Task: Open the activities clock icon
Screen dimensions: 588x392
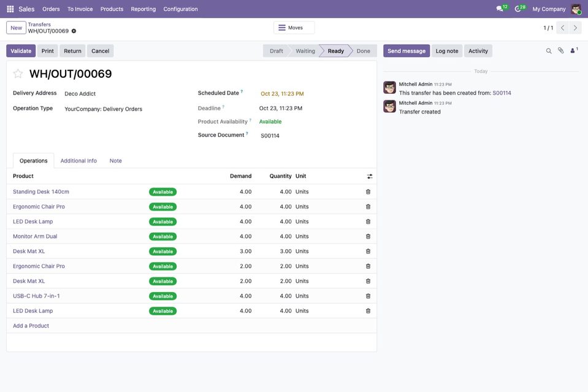Action: [x=520, y=8]
